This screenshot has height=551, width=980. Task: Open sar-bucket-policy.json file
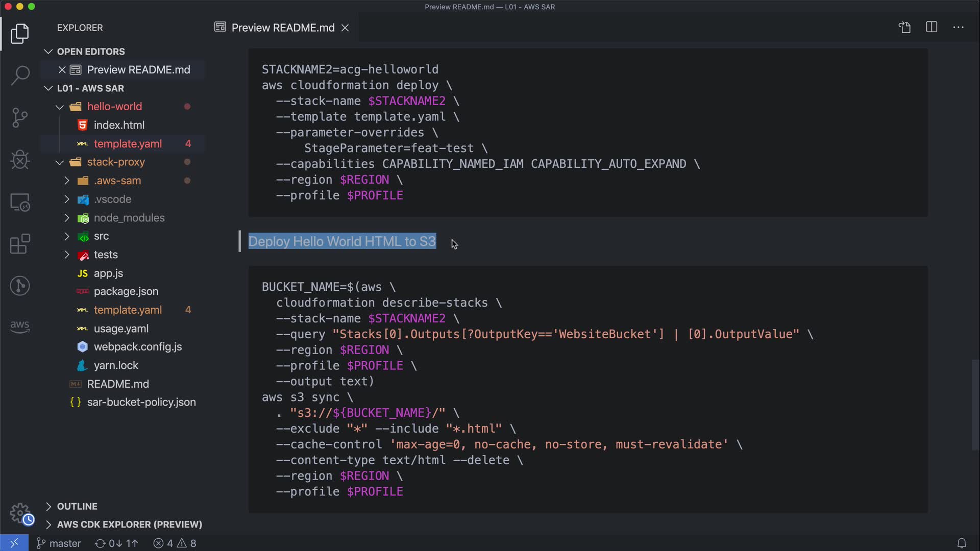(141, 402)
